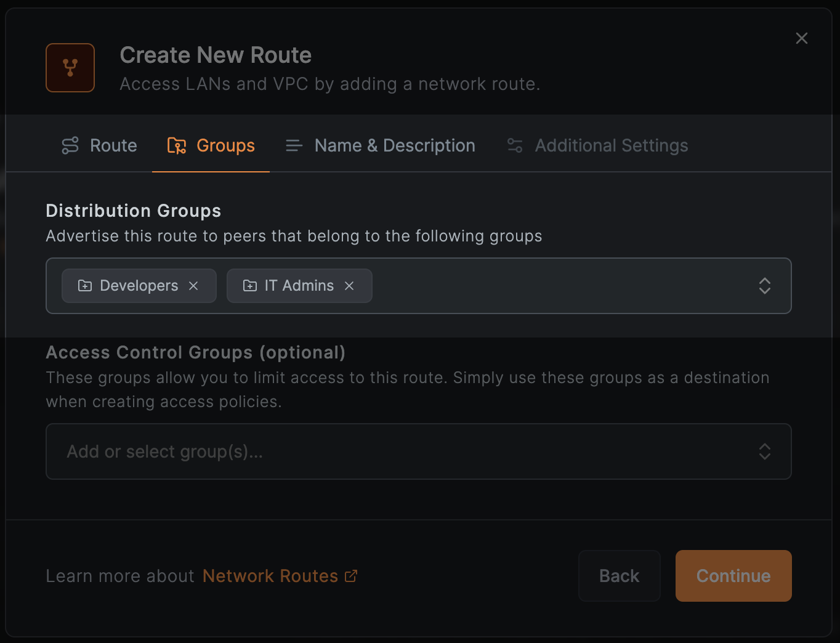Viewport: 840px width, 643px height.
Task: Open the Name & Description tab
Action: tap(395, 145)
